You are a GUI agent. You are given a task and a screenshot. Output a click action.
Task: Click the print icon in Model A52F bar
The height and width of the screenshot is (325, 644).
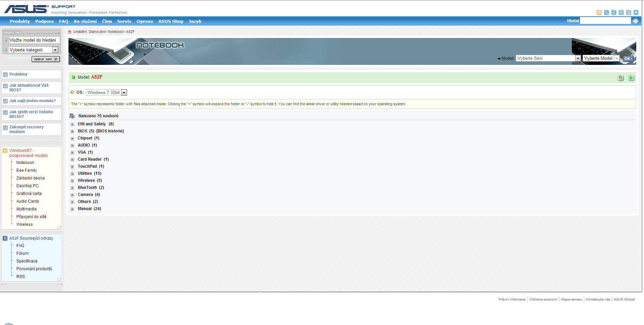click(621, 78)
